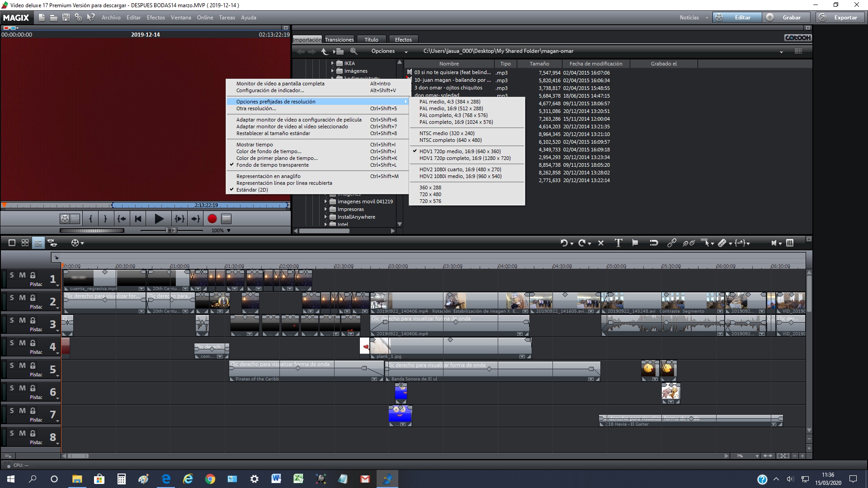Switch to Timeline mode view icon
Viewport: 868px width, 488px height.
[38, 243]
